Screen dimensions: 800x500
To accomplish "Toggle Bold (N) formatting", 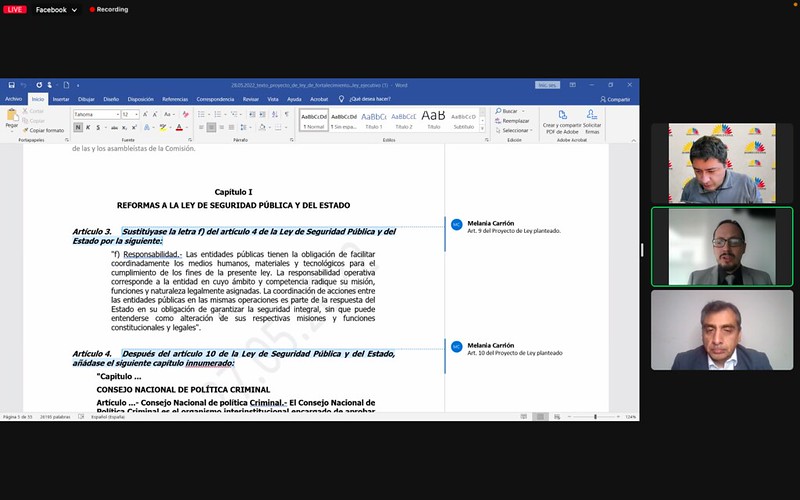I will point(78,128).
